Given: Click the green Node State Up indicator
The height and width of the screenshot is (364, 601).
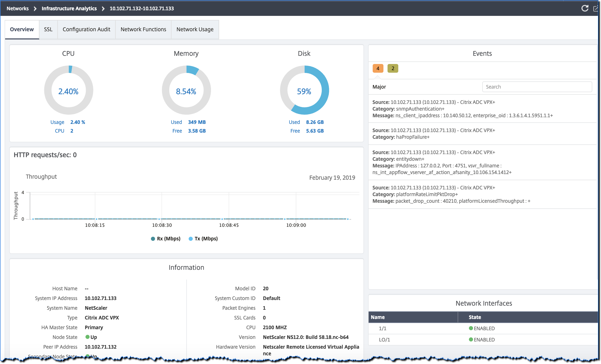Looking at the screenshot, I should pos(88,337).
